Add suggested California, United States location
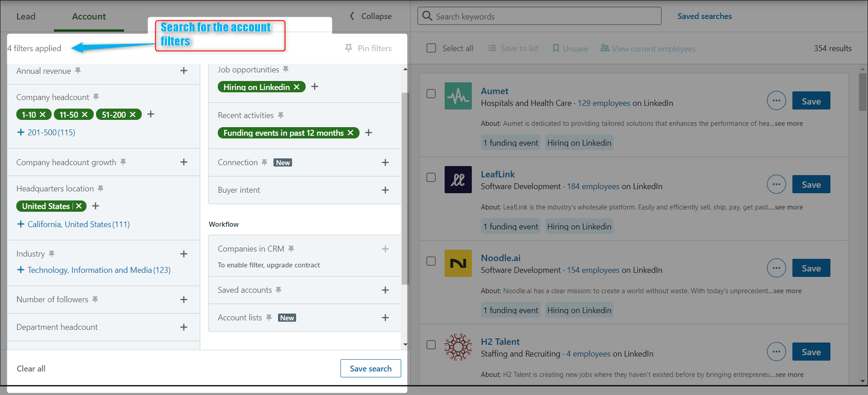The image size is (868, 395). pos(73,224)
